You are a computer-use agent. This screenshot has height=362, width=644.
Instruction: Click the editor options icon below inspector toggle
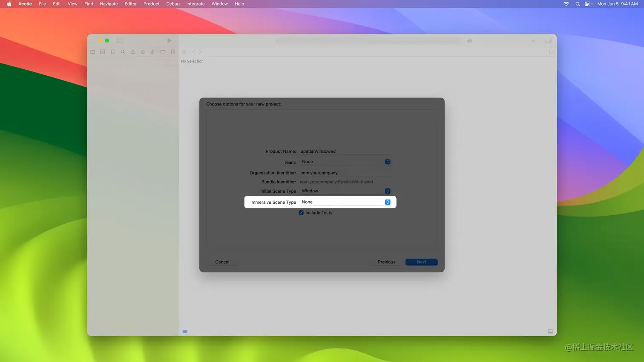click(552, 52)
